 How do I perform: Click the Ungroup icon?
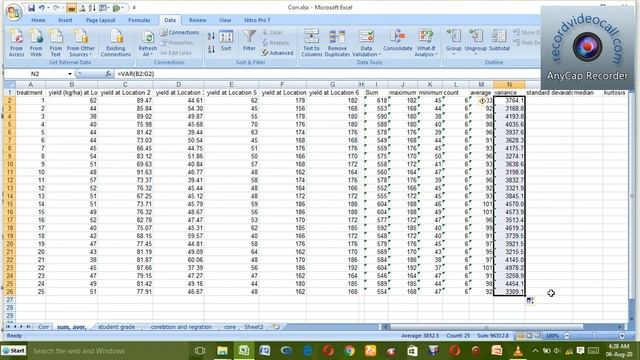coord(476,37)
